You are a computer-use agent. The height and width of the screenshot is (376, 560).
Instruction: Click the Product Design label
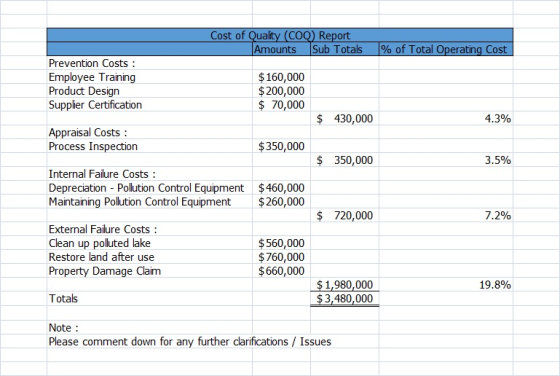pos(84,91)
